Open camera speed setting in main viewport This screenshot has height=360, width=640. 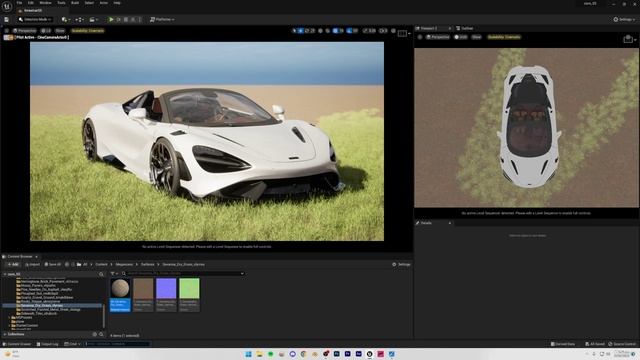click(x=383, y=31)
